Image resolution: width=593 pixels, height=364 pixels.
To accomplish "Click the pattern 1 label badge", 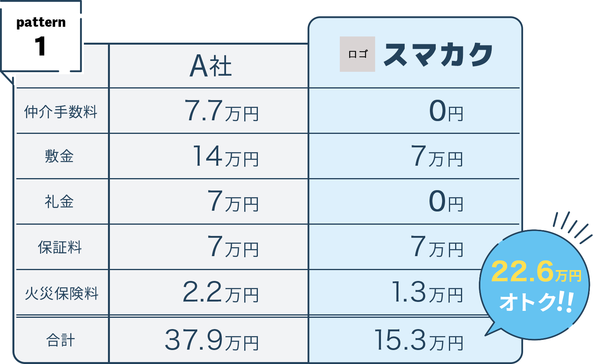I will click(x=41, y=36).
